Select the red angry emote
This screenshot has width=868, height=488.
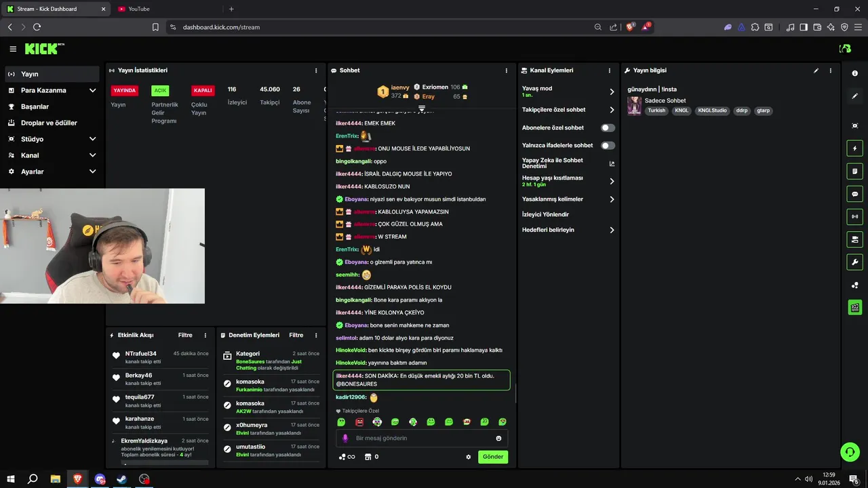point(359,422)
